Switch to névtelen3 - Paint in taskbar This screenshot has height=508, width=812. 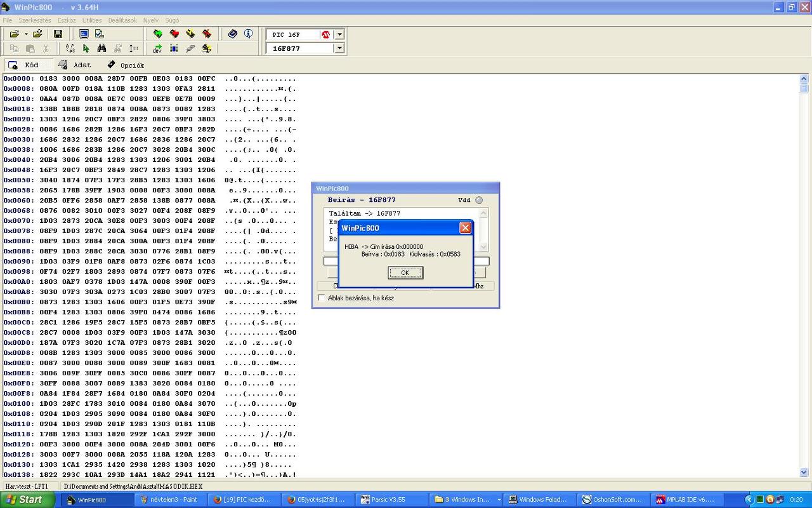(172, 500)
